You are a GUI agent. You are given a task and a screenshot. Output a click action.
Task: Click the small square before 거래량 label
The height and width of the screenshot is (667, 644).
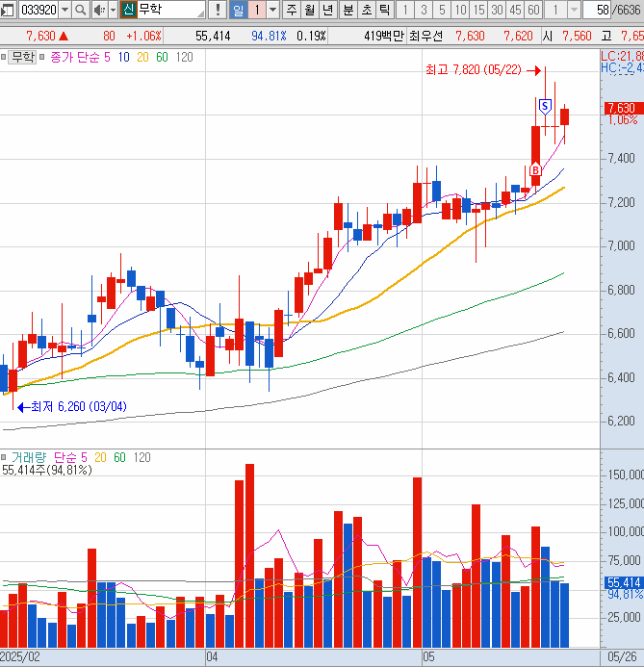(x=5, y=456)
